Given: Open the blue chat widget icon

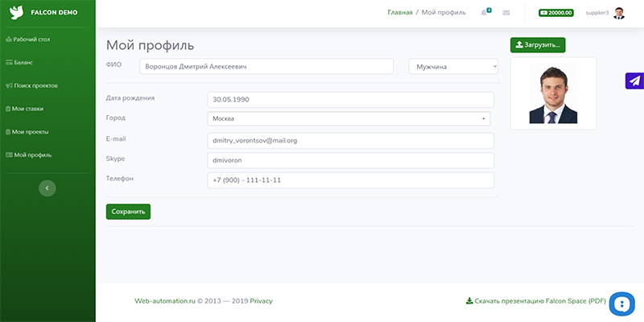Looking at the screenshot, I should tap(622, 303).
